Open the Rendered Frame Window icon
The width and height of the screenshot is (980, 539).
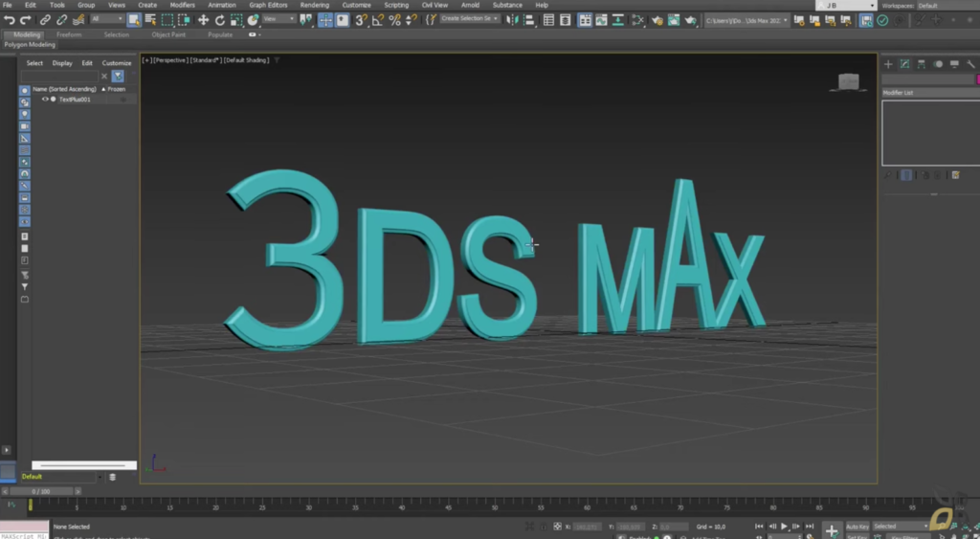click(673, 20)
